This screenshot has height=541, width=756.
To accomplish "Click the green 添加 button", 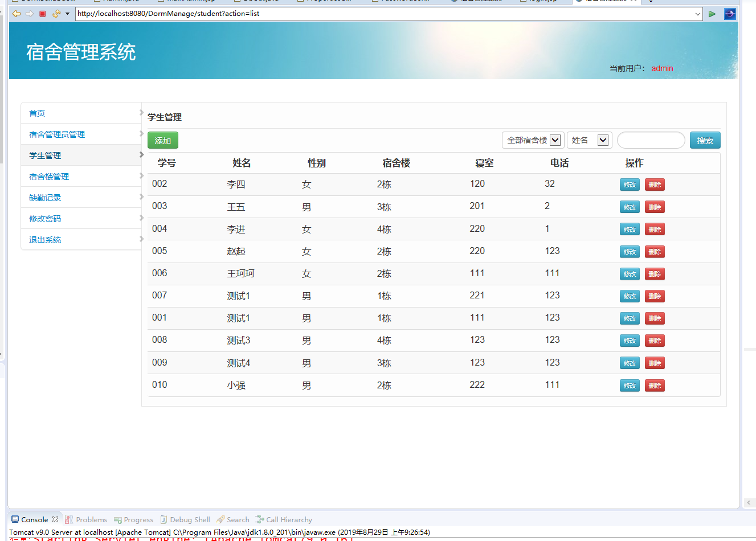I will pyautogui.click(x=162, y=140).
